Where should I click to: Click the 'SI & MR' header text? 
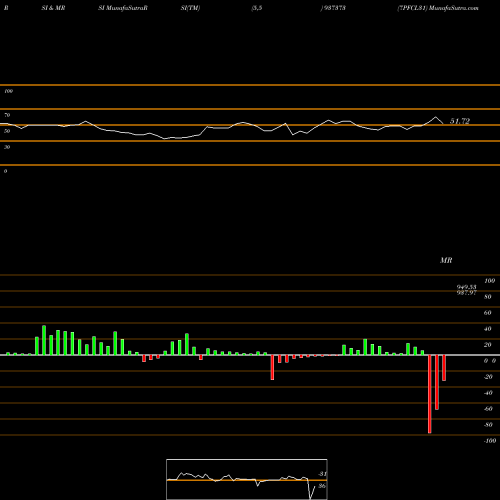click(x=53, y=8)
